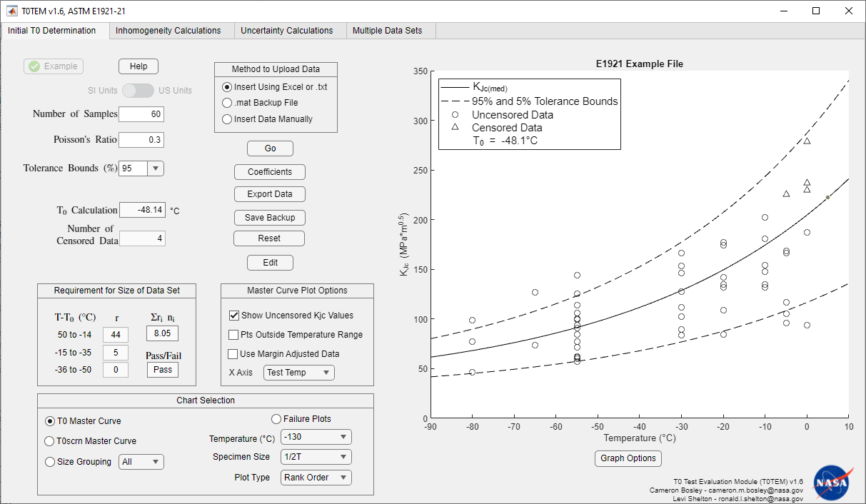Click the green checkmark Example button
Image resolution: width=866 pixels, height=504 pixels.
pyautogui.click(x=54, y=66)
